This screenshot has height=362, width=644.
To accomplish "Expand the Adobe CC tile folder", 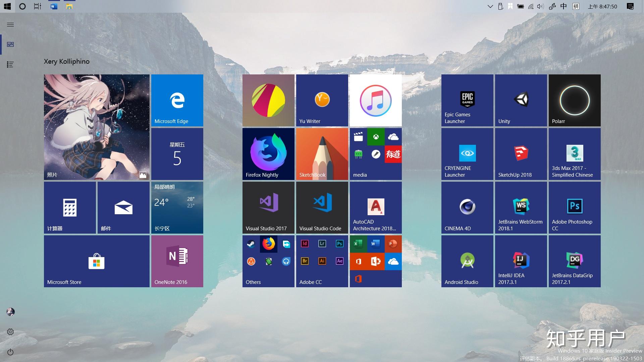I will pyautogui.click(x=322, y=261).
